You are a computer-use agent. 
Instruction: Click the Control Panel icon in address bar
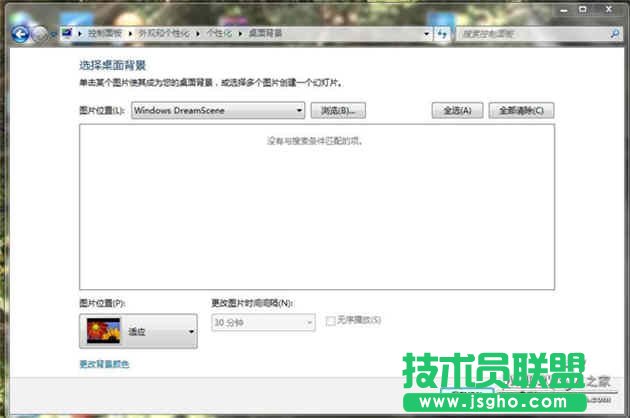68,33
